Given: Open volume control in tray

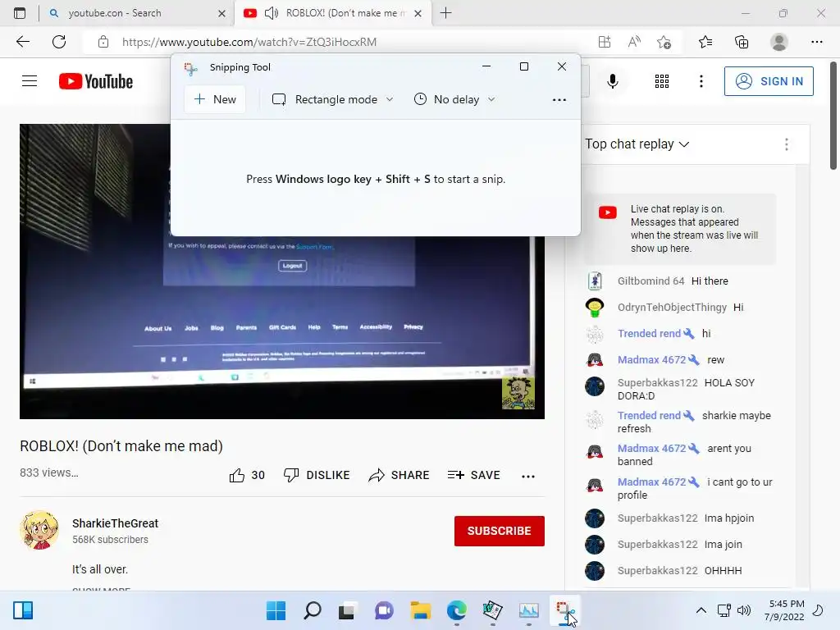Looking at the screenshot, I should click(743, 610).
